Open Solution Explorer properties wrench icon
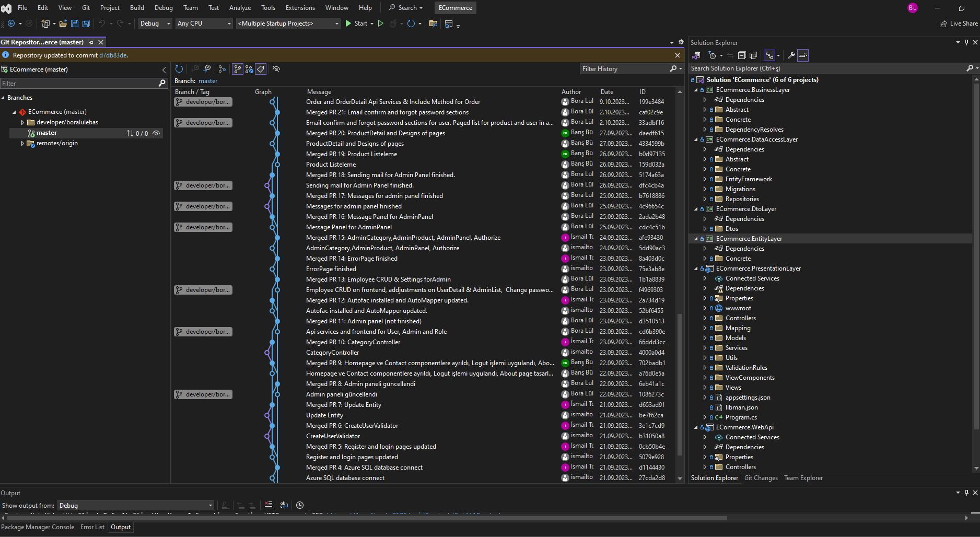980x537 pixels. tap(791, 55)
